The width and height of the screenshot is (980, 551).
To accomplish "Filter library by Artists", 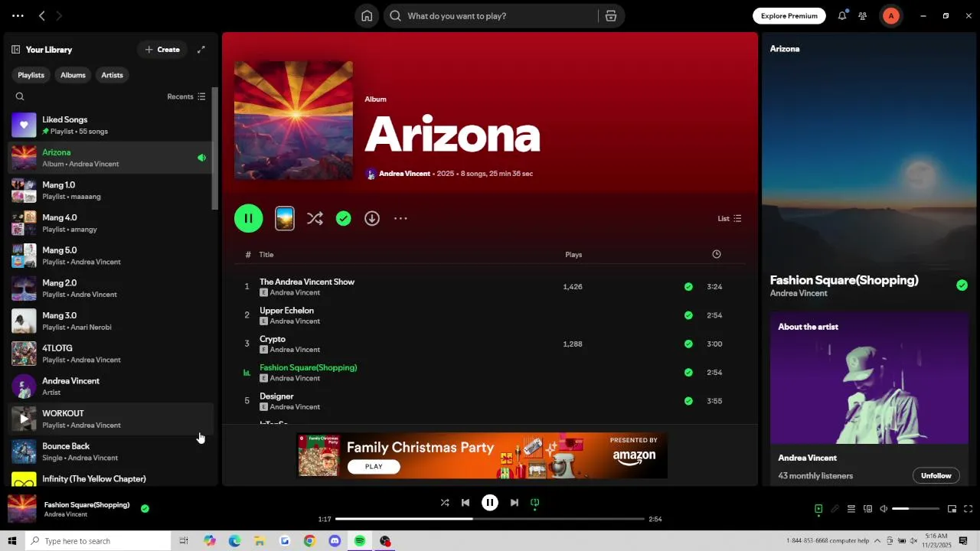I will [x=112, y=75].
